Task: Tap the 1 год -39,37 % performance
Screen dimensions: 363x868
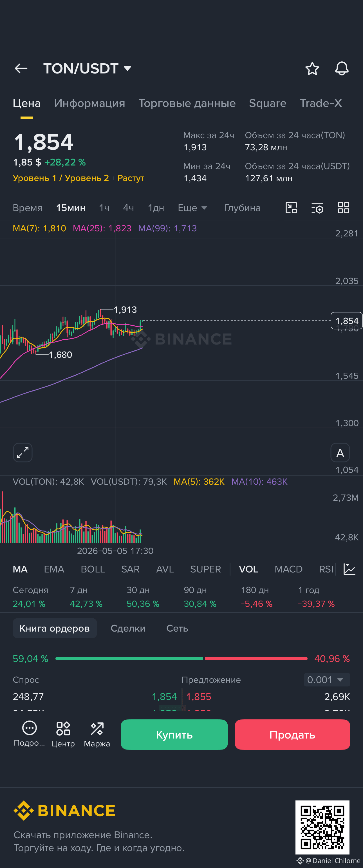Action: (x=317, y=597)
